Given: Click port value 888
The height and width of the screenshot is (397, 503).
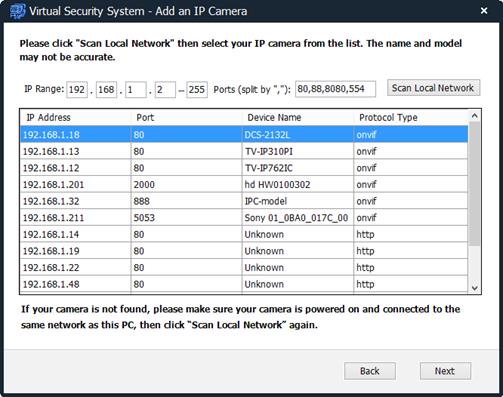Looking at the screenshot, I should (x=141, y=201).
